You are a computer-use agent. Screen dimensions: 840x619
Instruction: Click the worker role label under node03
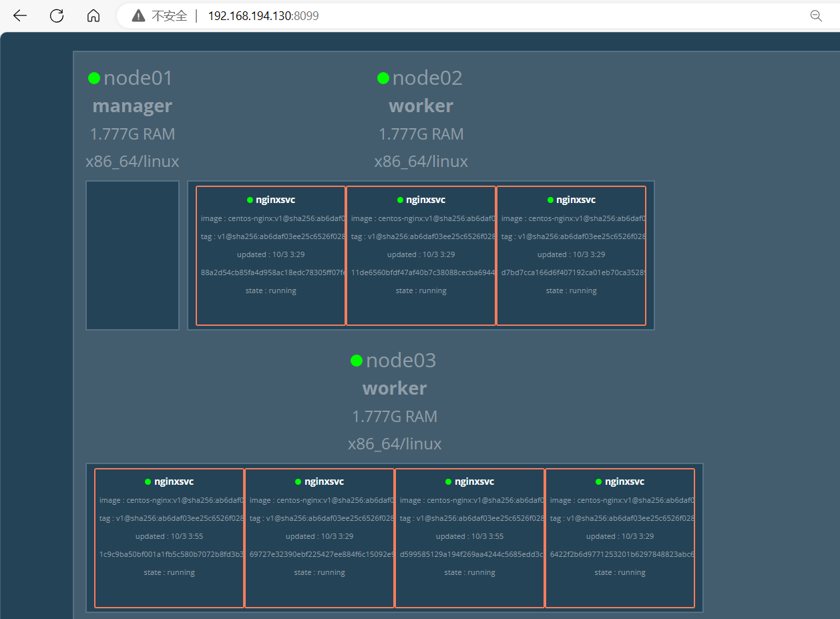coord(395,388)
